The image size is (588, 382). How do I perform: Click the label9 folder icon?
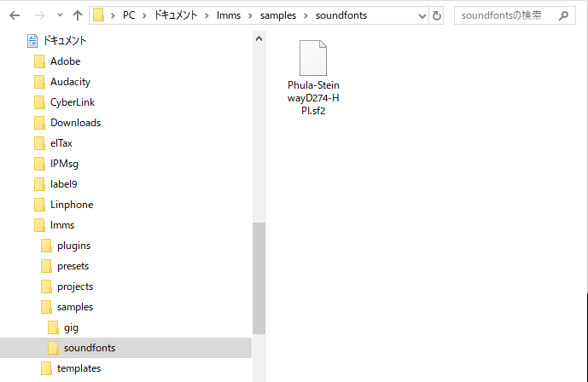(x=39, y=184)
